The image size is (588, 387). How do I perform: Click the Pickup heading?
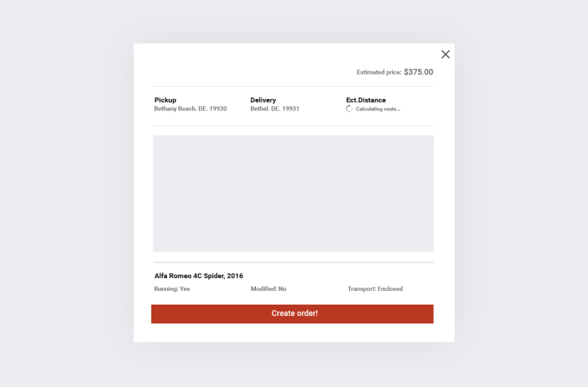click(x=165, y=100)
